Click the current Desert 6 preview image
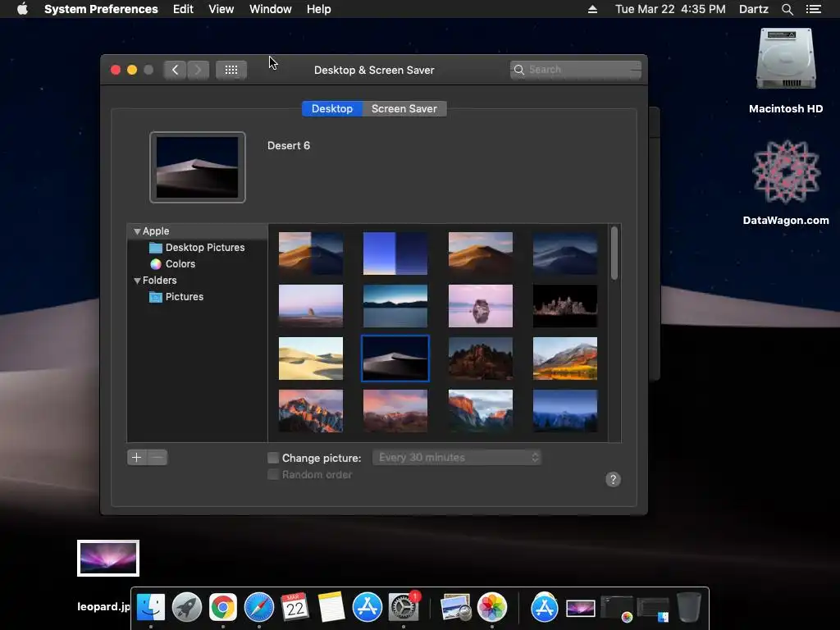The height and width of the screenshot is (630, 840). (197, 167)
